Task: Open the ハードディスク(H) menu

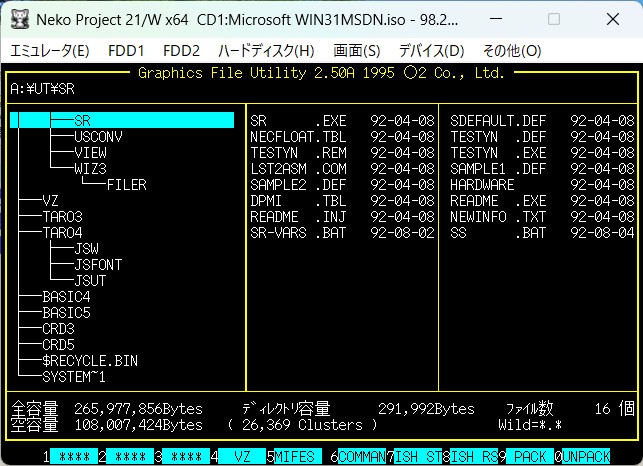Action: 266,50
